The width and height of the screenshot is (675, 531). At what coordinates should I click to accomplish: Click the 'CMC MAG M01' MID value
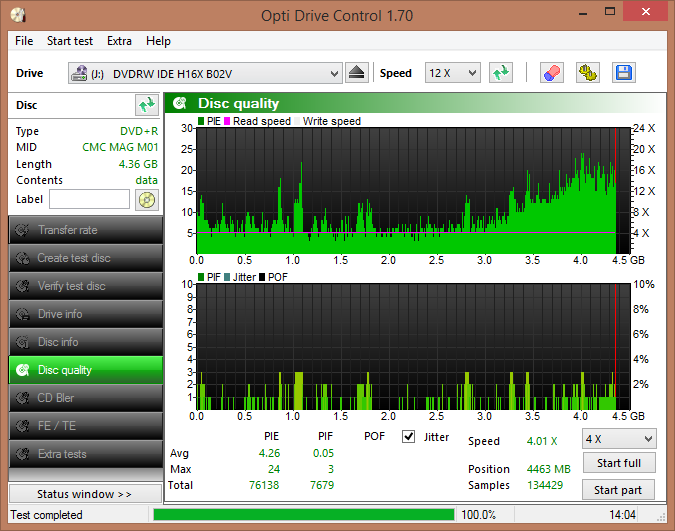pyautogui.click(x=120, y=147)
